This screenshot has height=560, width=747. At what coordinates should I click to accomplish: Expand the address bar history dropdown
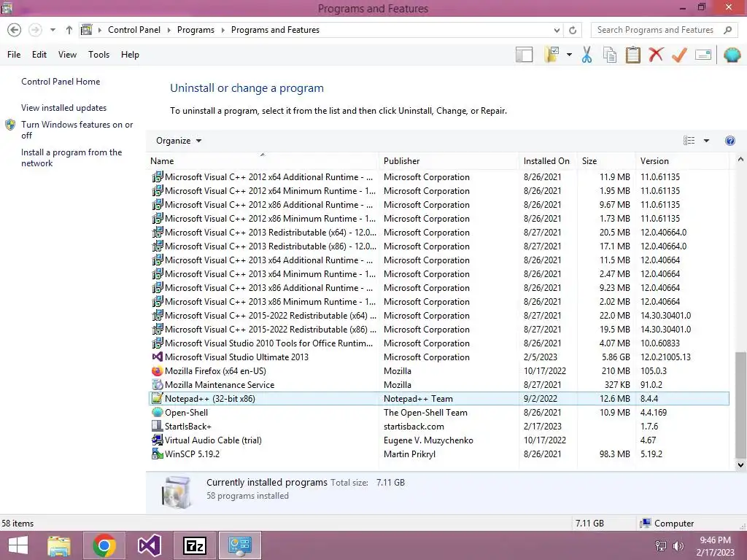[557, 30]
